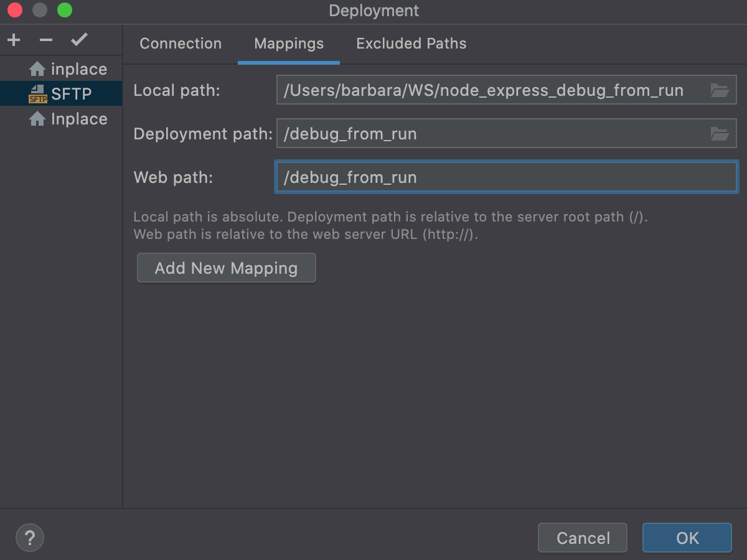Switch to the Connection tab
The height and width of the screenshot is (560, 747).
(181, 44)
